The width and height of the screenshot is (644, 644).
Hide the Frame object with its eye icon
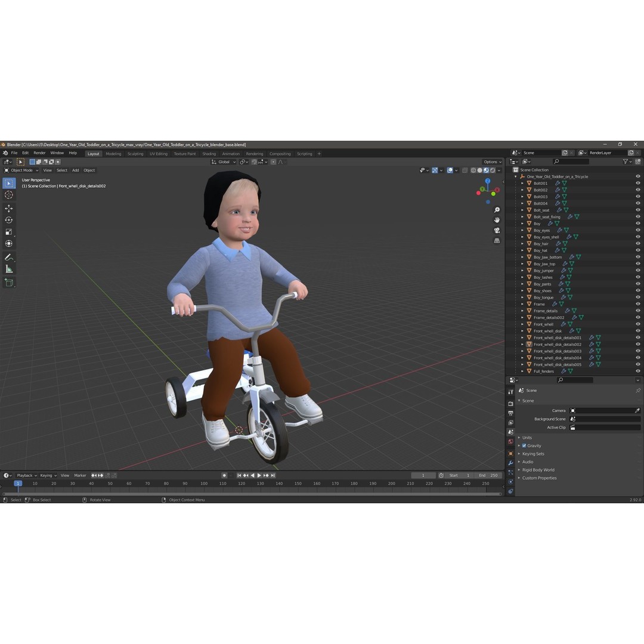[x=638, y=304]
